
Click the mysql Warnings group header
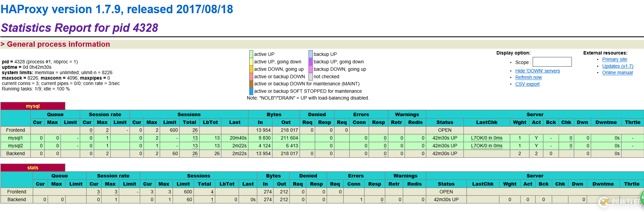coord(407,114)
